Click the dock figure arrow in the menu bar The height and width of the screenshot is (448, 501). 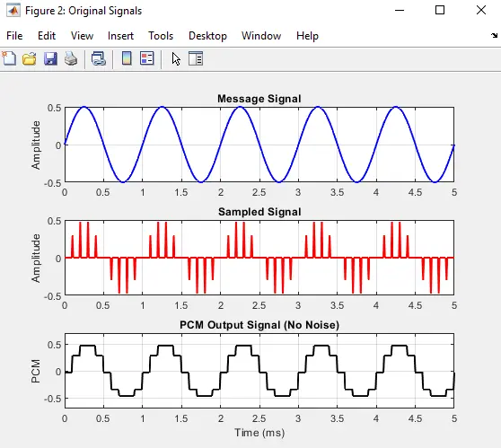pos(495,36)
